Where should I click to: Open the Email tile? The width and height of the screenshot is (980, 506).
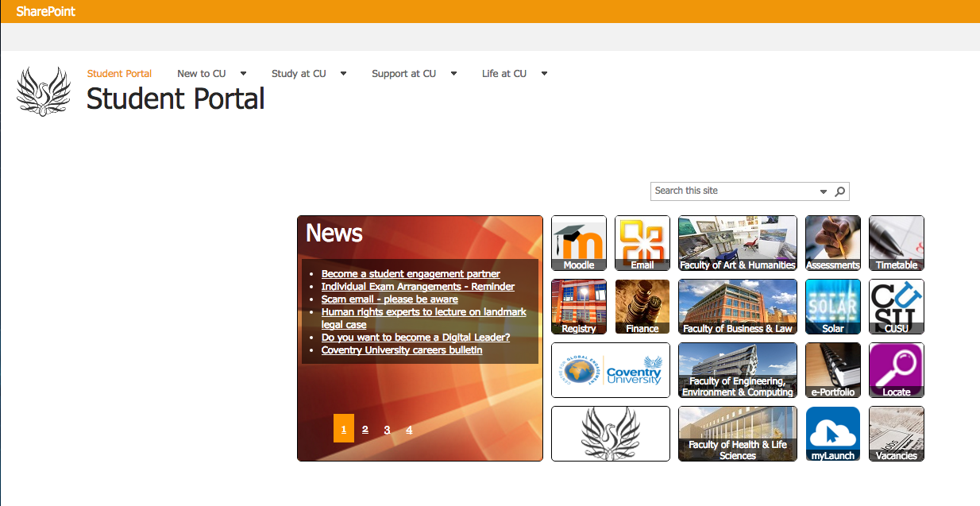(642, 243)
